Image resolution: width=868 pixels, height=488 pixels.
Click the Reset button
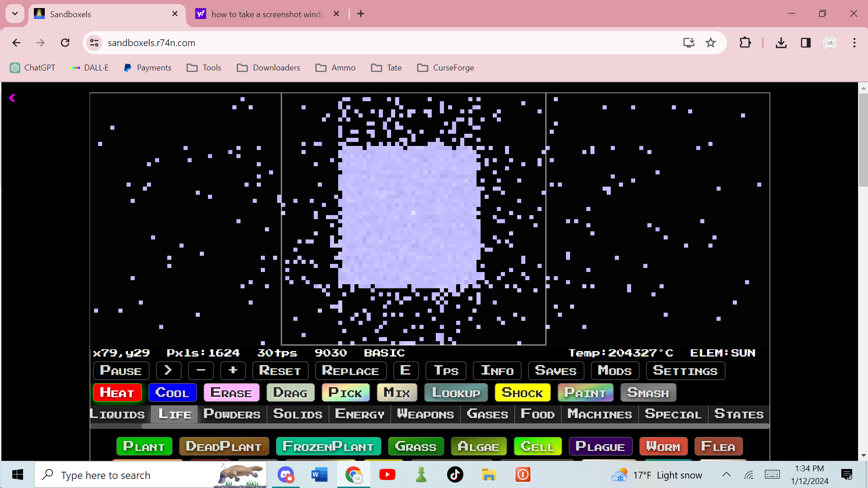coord(280,371)
